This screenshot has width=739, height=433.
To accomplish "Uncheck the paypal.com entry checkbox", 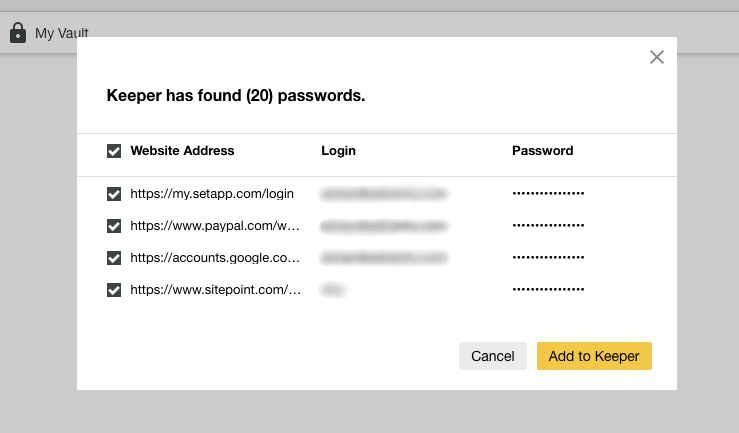I will [114, 226].
